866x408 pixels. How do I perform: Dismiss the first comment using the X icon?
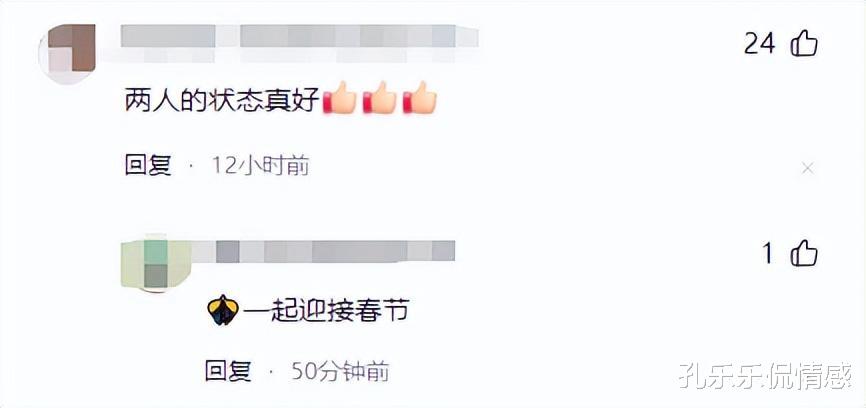coord(807,168)
